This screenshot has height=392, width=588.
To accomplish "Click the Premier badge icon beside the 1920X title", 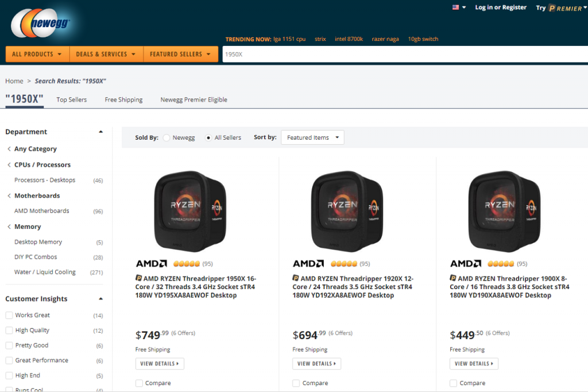I will click(x=296, y=278).
